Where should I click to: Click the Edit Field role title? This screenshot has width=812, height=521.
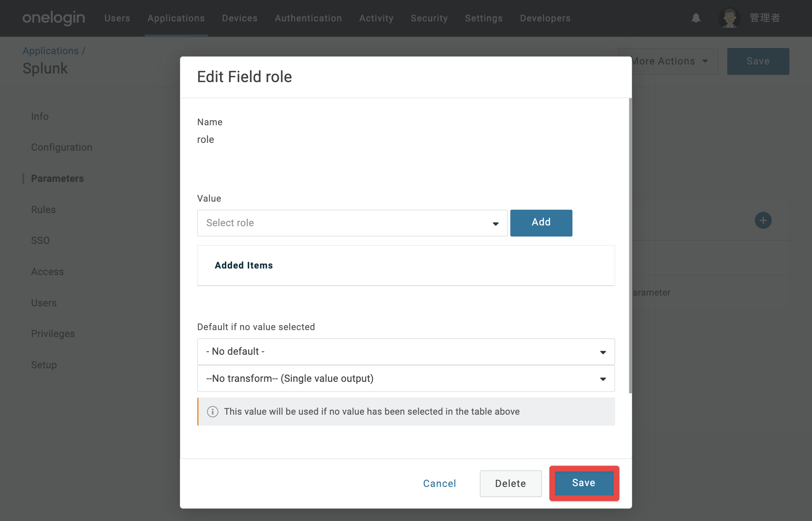tap(244, 77)
